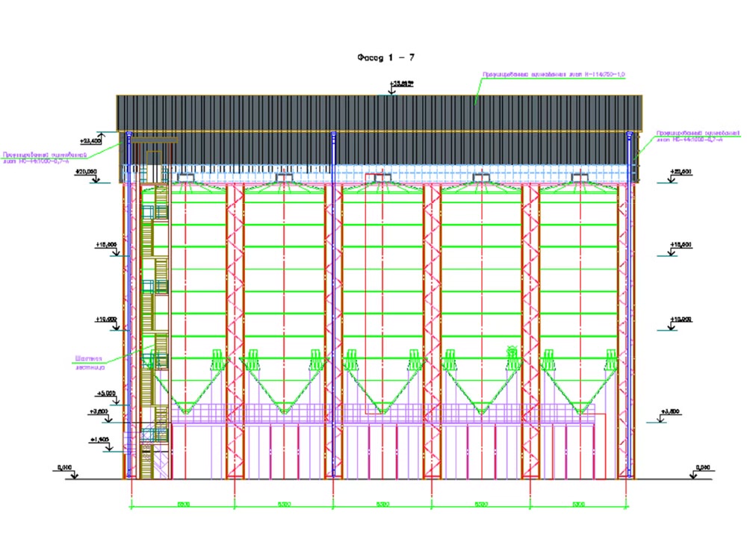Pick the +15,600 elevation mark on the left side
747x560 pixels.
pyautogui.click(x=106, y=245)
